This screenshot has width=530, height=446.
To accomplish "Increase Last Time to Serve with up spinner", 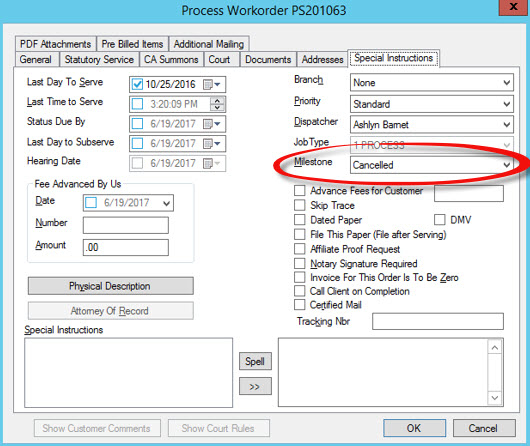I will [217, 100].
